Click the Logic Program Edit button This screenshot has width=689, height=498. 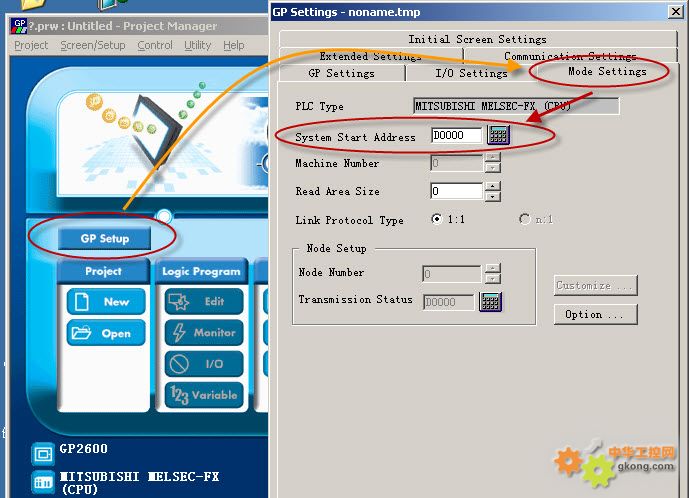pyautogui.click(x=204, y=302)
